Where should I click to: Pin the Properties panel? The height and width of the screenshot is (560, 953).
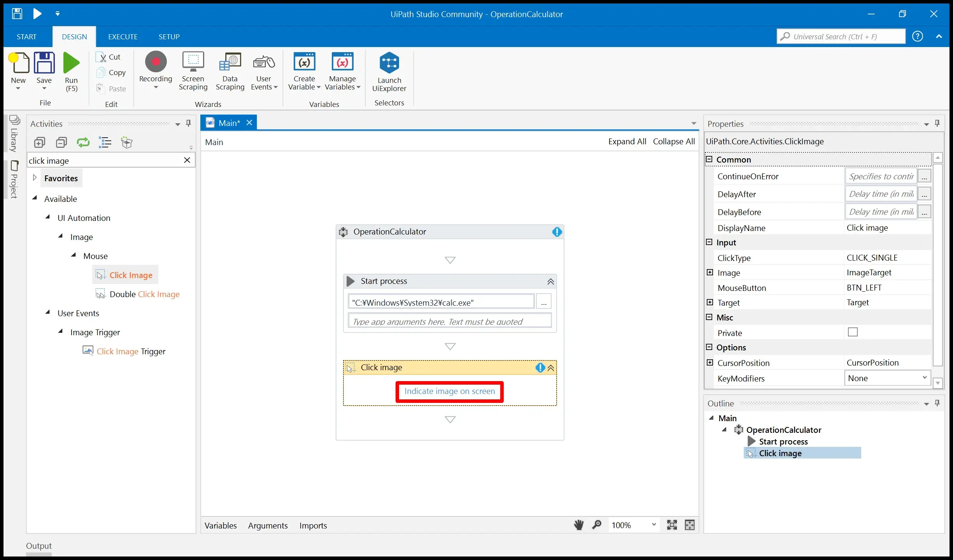[x=937, y=124]
